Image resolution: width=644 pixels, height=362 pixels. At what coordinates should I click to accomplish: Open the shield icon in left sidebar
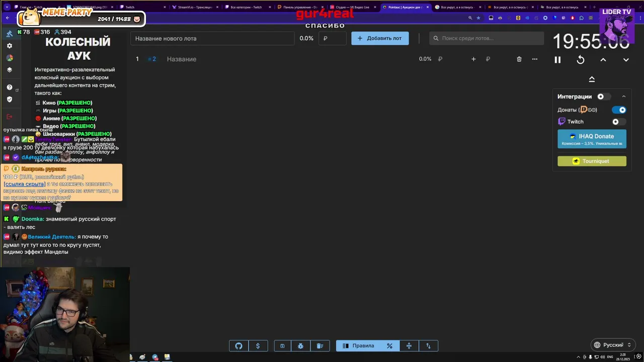click(9, 100)
